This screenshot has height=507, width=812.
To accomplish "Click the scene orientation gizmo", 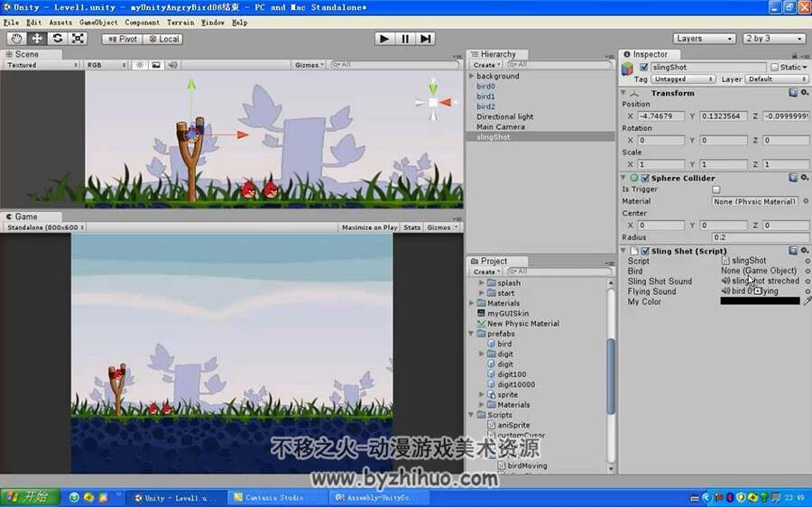I will [x=433, y=102].
